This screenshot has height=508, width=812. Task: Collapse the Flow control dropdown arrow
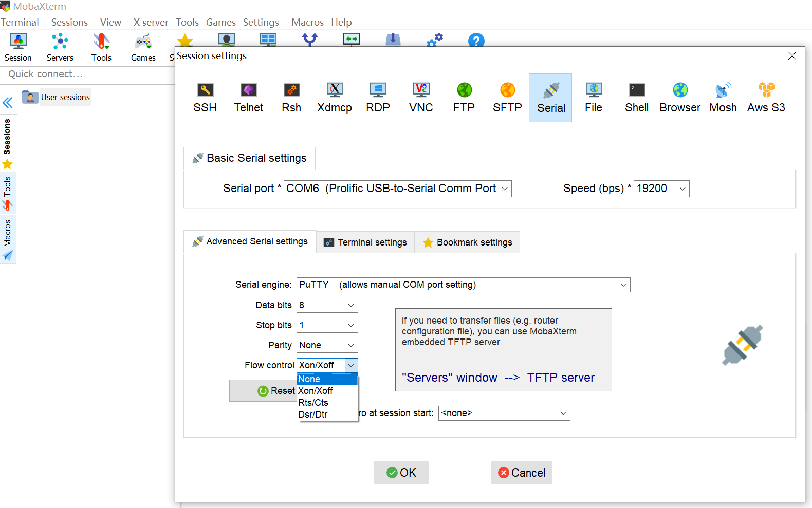click(x=351, y=365)
